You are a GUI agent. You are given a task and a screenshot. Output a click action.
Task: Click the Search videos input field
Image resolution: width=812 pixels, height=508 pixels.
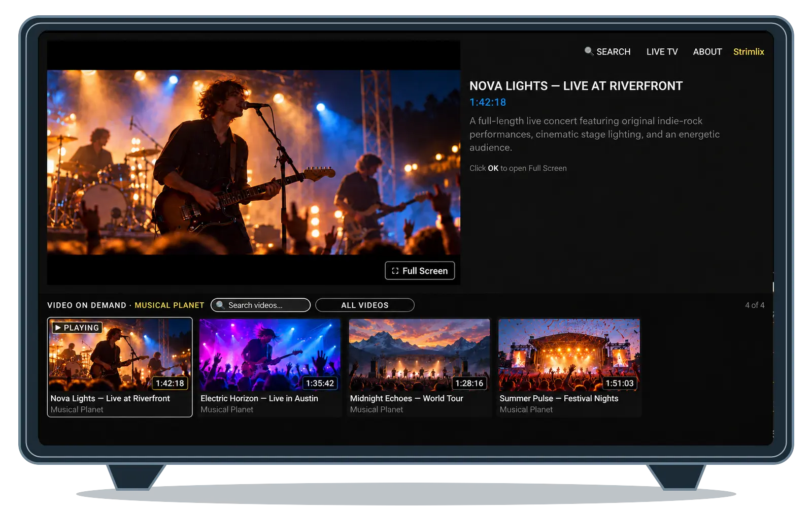[260, 305]
